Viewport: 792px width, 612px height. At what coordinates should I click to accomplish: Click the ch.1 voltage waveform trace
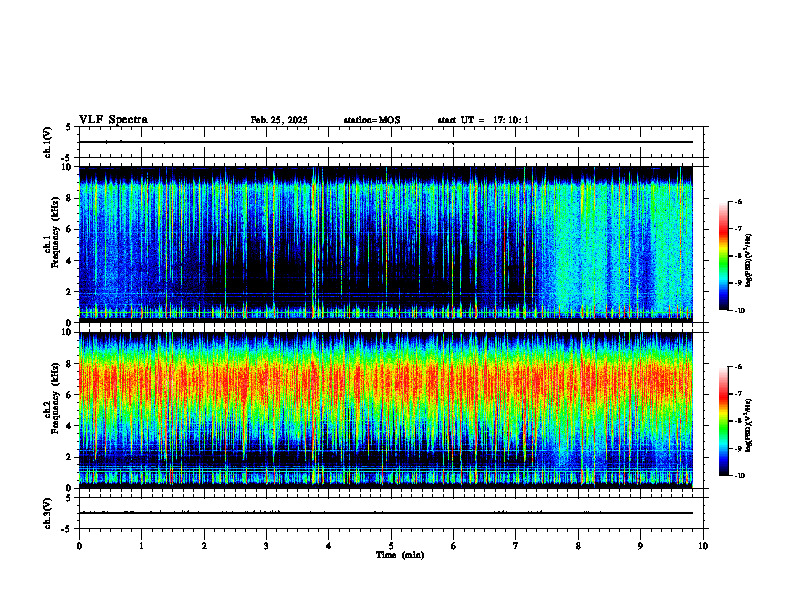[x=386, y=142]
